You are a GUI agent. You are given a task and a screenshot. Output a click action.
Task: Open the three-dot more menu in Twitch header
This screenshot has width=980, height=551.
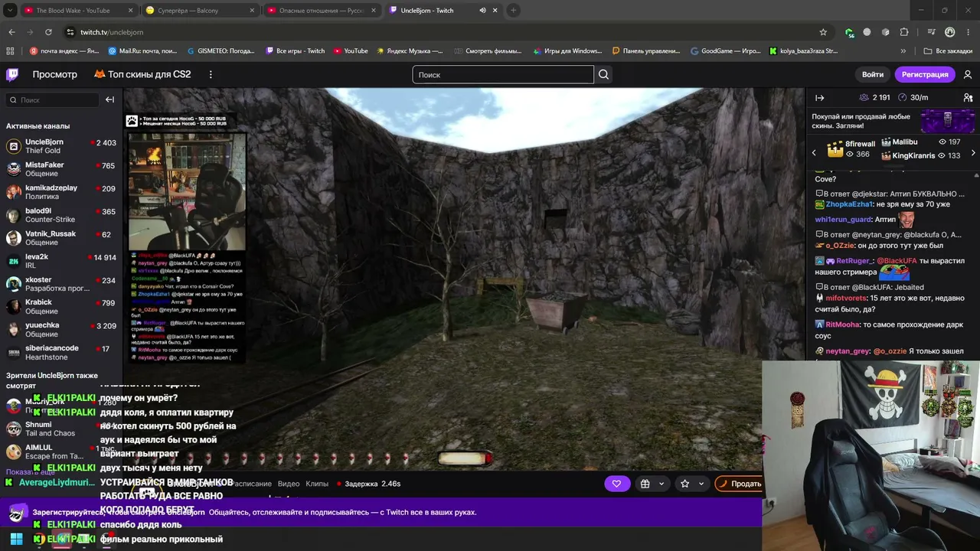(x=211, y=74)
